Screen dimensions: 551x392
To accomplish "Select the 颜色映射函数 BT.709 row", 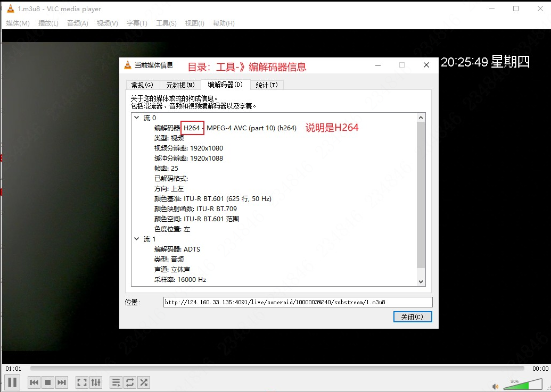I will point(195,209).
